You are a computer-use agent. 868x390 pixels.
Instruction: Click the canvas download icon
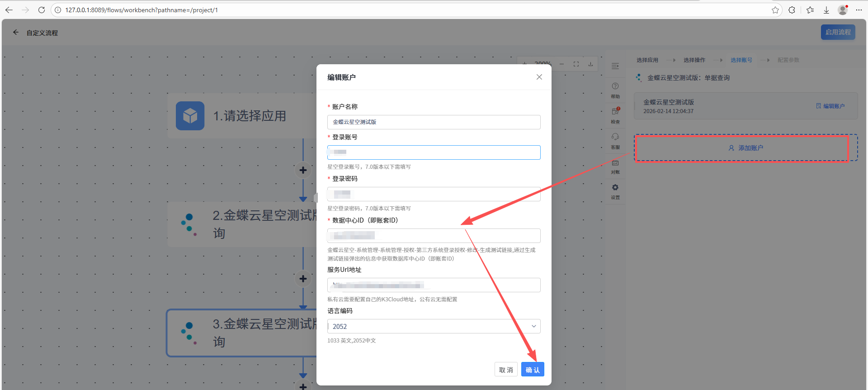(x=590, y=64)
